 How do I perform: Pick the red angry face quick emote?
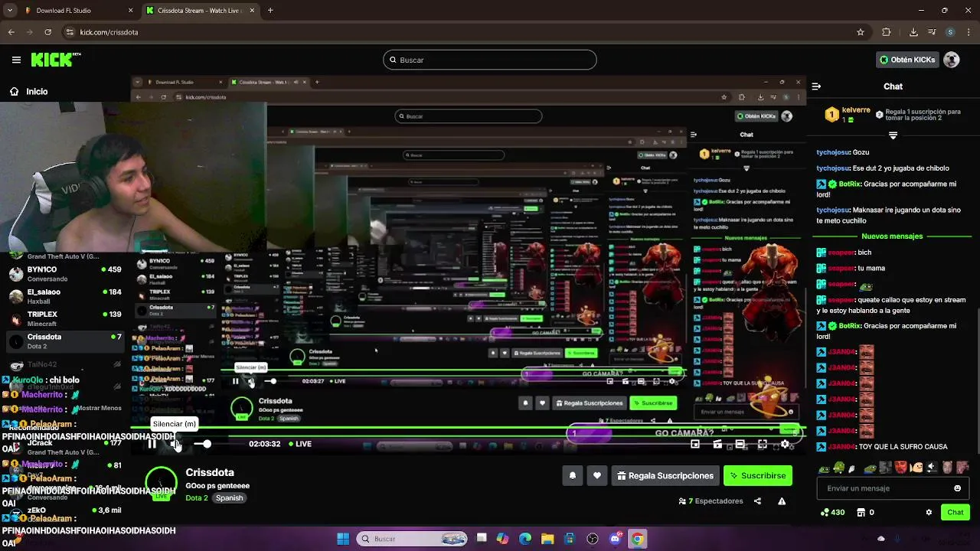[x=901, y=468]
